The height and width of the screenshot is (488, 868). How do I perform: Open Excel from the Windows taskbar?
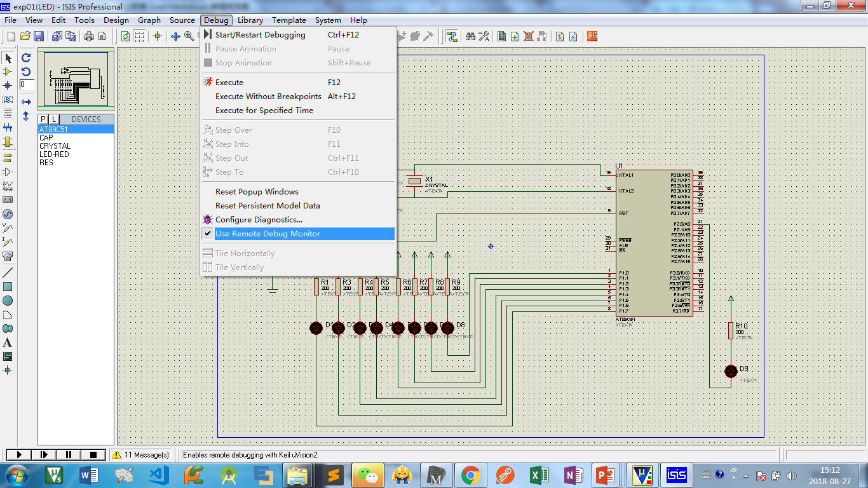[x=539, y=475]
